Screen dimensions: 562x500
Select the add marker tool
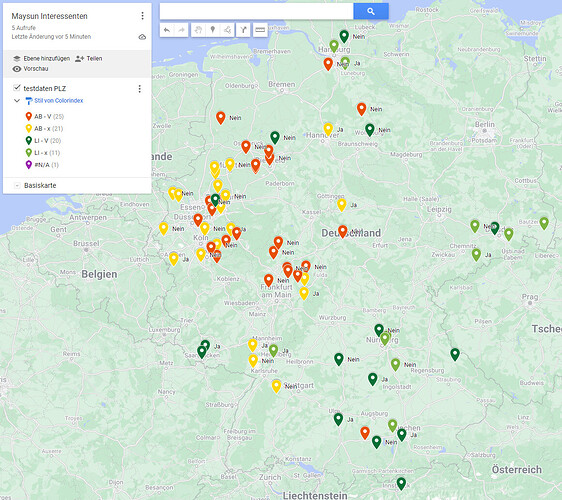tap(213, 30)
